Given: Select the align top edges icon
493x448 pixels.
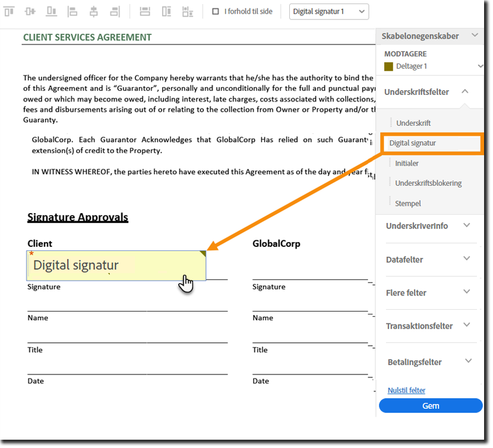Looking at the screenshot, I should pyautogui.click(x=9, y=11).
